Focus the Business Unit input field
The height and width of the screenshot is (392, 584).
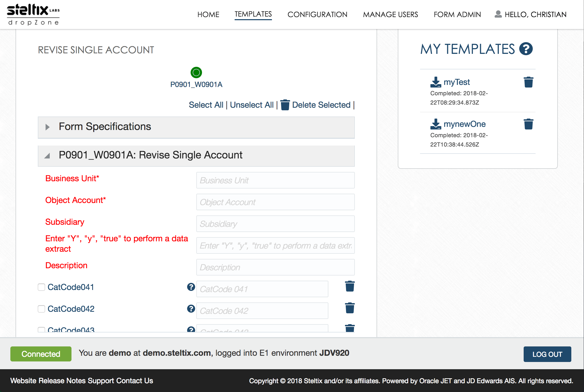pos(275,180)
